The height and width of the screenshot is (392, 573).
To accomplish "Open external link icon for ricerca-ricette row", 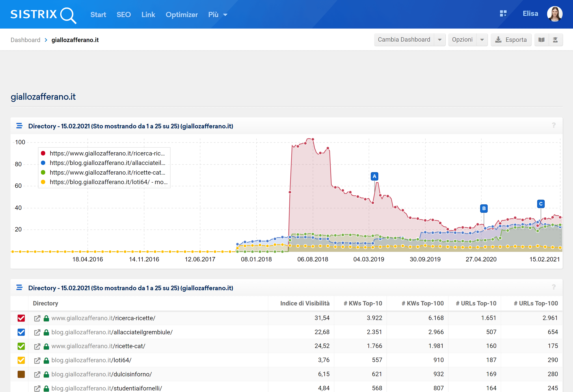I will [37, 318].
